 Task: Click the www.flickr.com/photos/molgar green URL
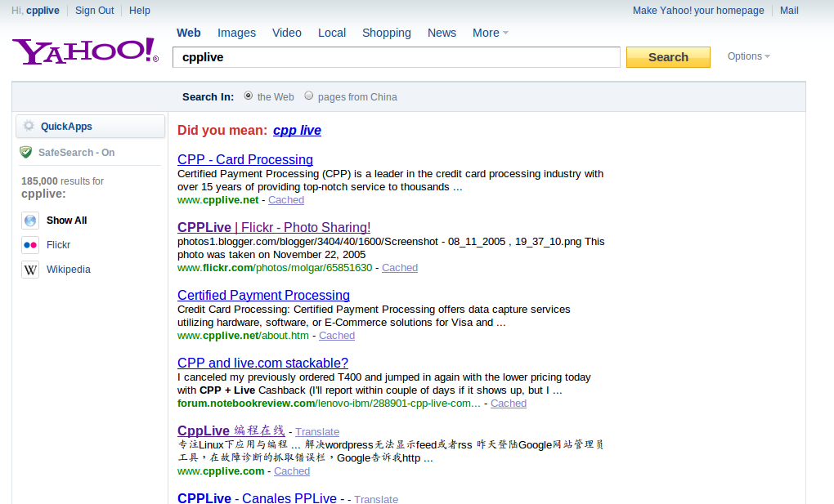coord(275,268)
